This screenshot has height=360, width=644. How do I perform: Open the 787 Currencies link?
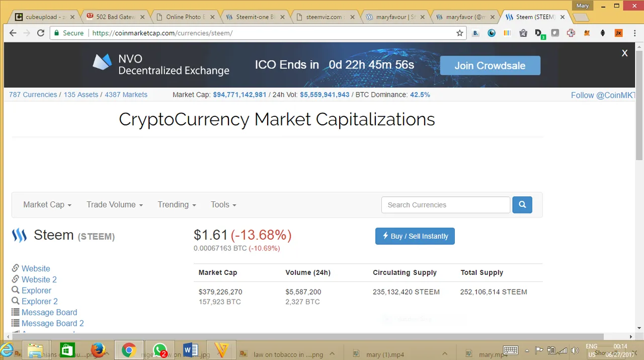point(33,95)
